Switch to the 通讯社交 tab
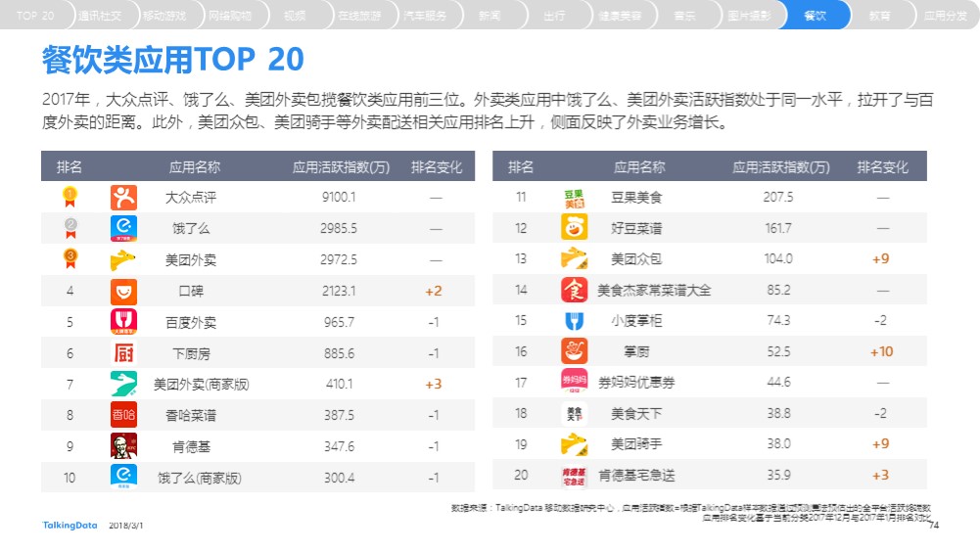 [100, 16]
